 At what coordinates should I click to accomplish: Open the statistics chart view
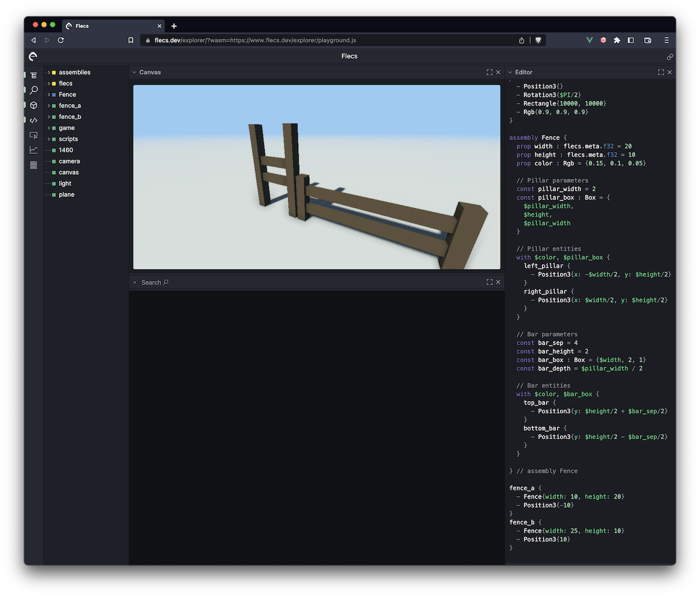(x=33, y=150)
